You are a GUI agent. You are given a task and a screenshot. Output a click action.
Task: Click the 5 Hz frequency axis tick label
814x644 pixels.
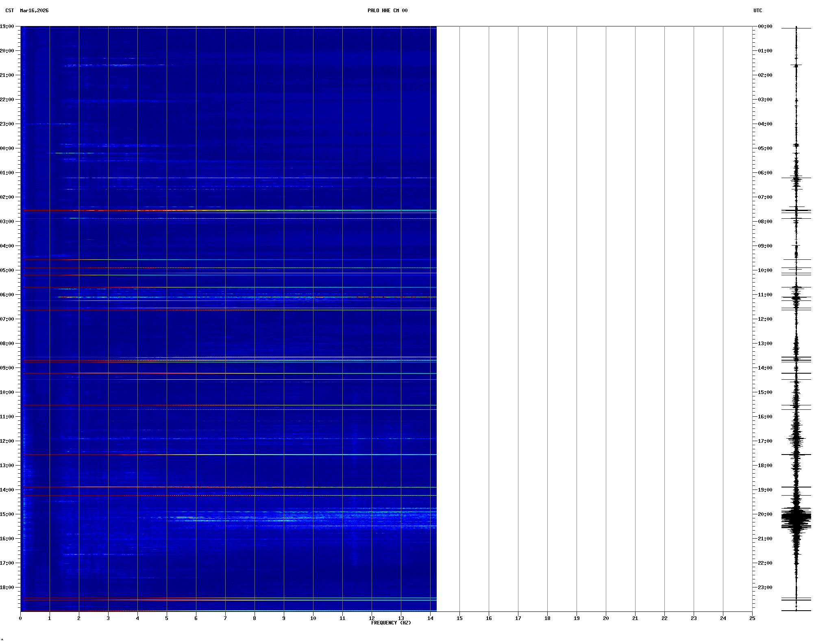click(167, 618)
